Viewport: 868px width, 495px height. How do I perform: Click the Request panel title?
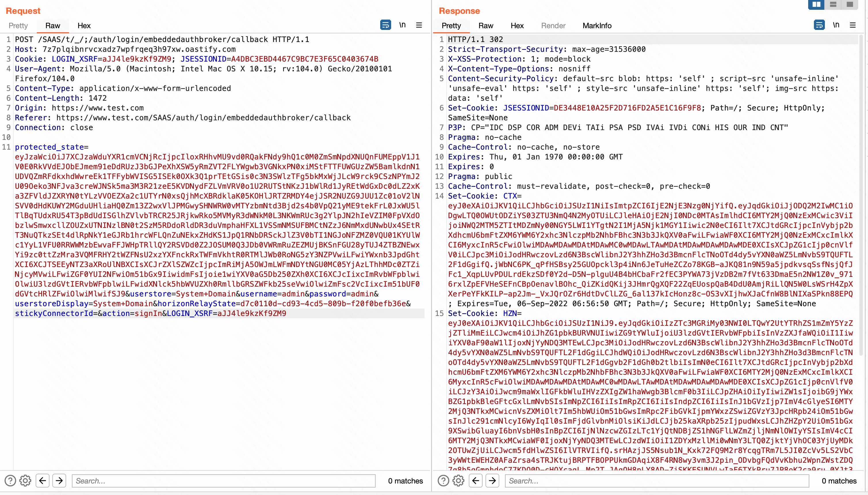[x=23, y=11]
